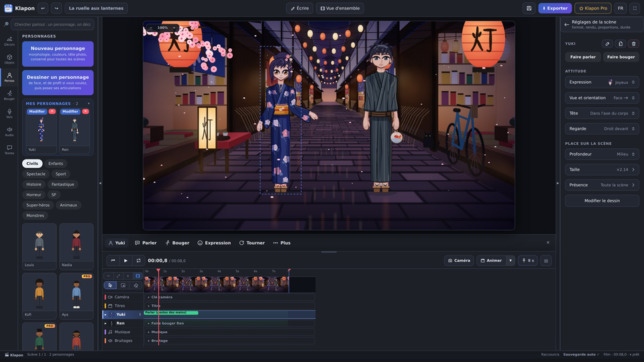644x362 pixels.
Task: Go back via Réglages de la scène arrow
Action: click(567, 25)
